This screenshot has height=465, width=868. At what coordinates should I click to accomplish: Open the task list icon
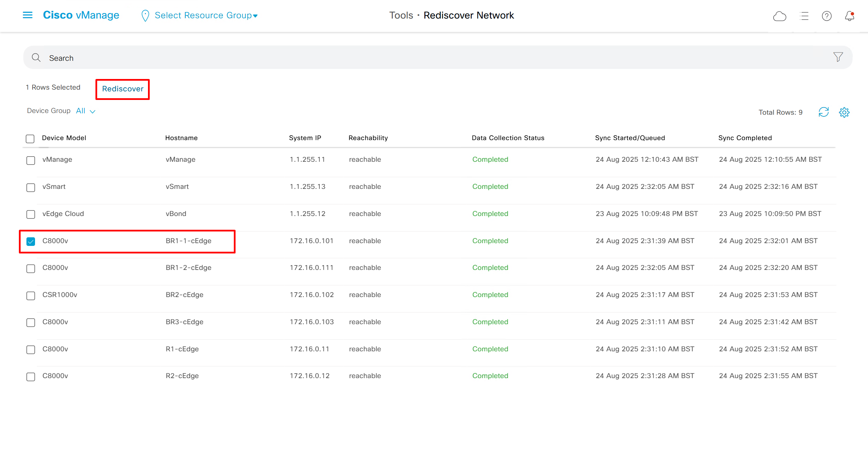click(x=804, y=16)
